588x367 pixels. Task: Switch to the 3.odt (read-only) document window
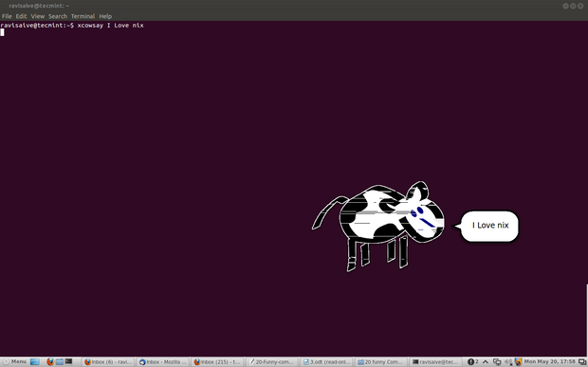click(x=326, y=362)
